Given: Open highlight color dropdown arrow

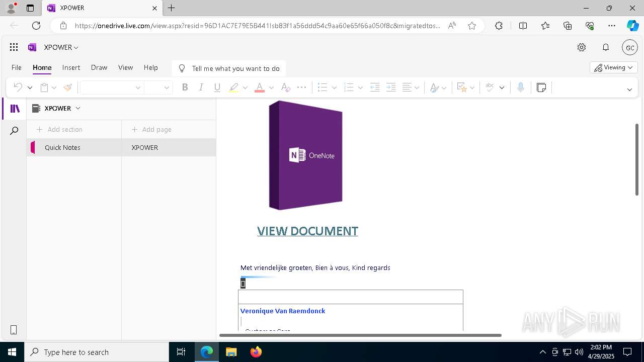Looking at the screenshot, I should click(245, 87).
